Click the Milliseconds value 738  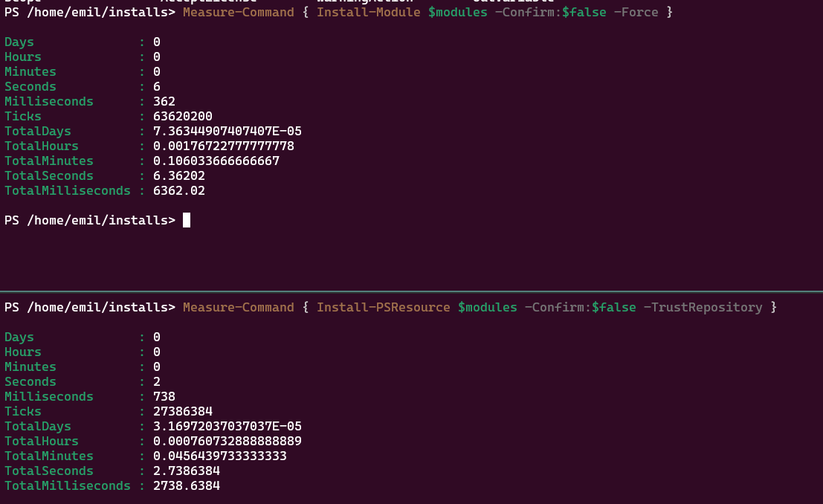click(164, 396)
